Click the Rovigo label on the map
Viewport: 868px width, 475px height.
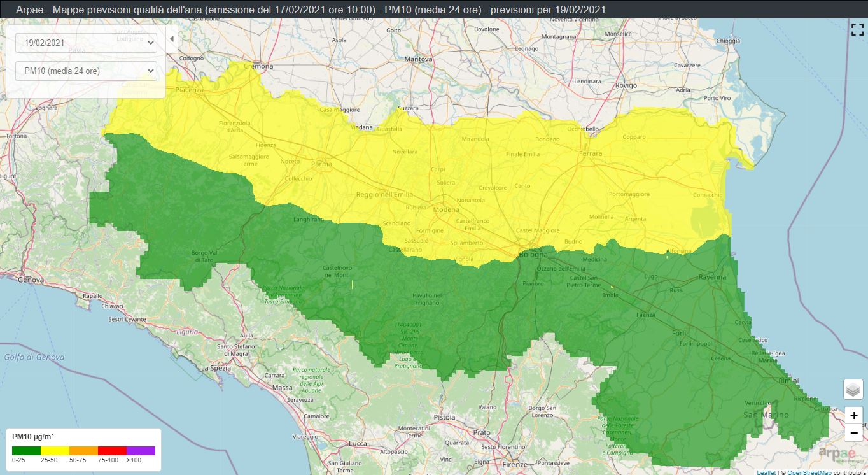[626, 85]
